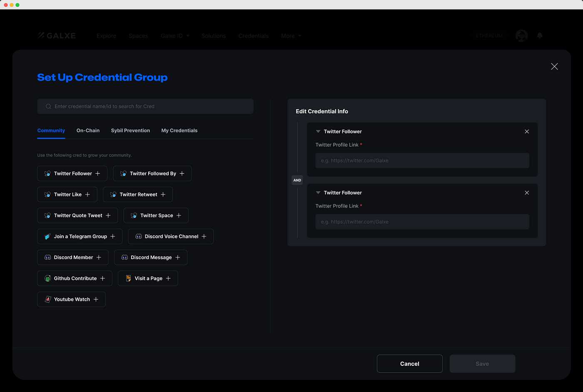
Task: Click the plus icon on Youtube Watch
Action: [96, 299]
